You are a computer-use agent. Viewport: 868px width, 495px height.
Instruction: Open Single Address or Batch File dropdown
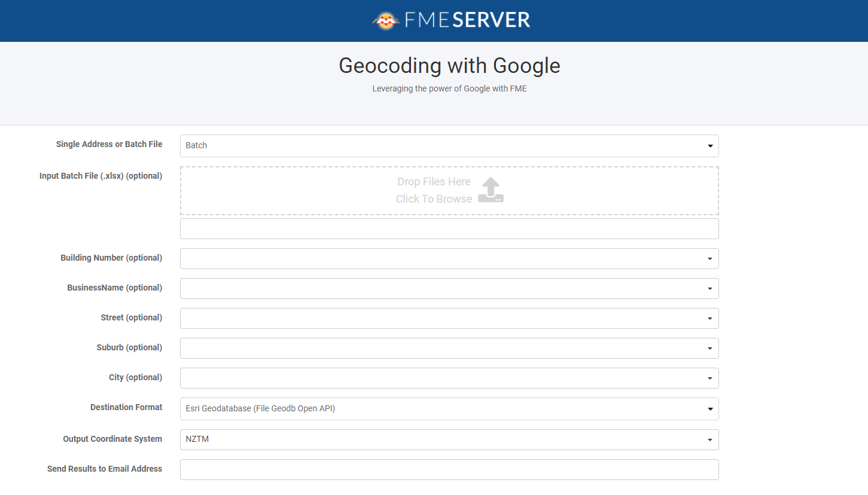(x=449, y=146)
